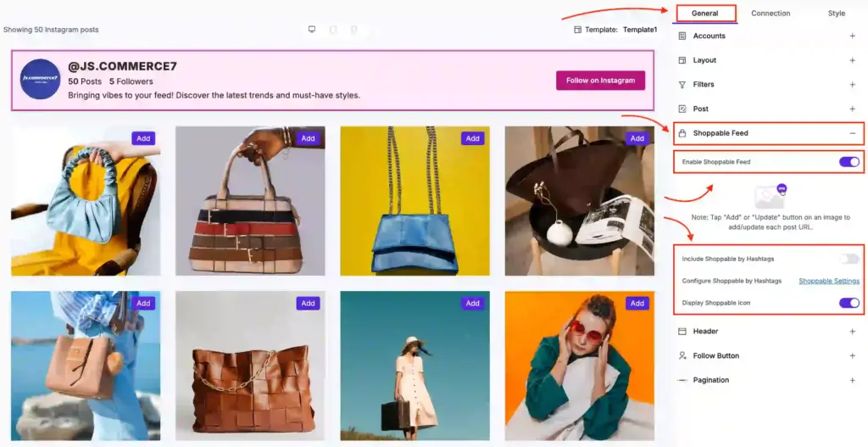Switch to the Connection tab

771,14
